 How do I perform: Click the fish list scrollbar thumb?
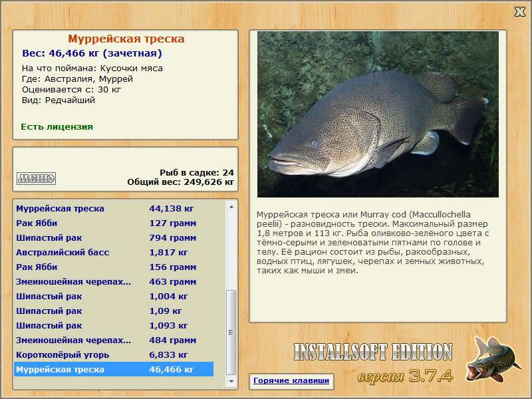pyautogui.click(x=231, y=332)
